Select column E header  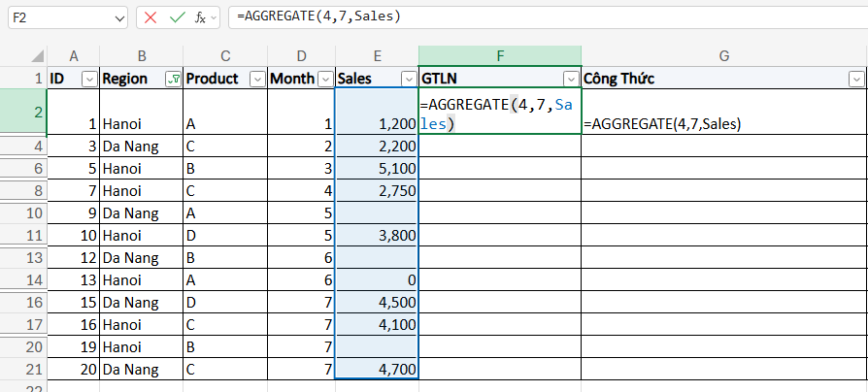click(377, 56)
